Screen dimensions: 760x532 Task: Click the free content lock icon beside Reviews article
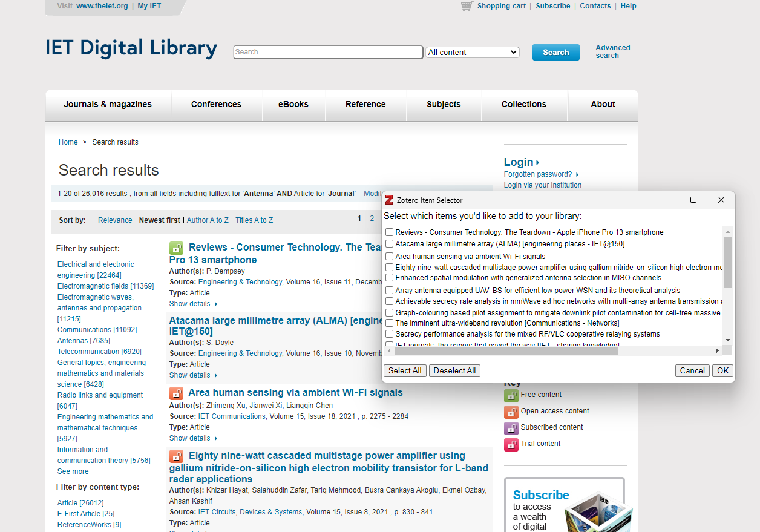[176, 248]
